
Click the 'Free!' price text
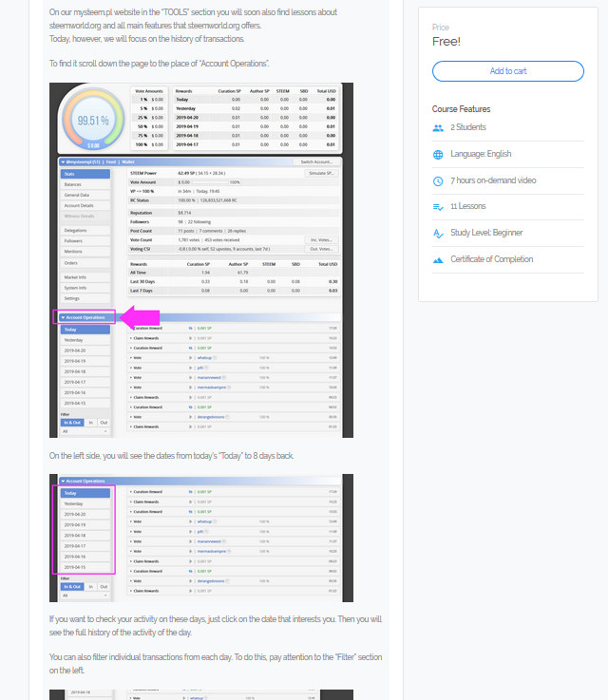tap(446, 42)
